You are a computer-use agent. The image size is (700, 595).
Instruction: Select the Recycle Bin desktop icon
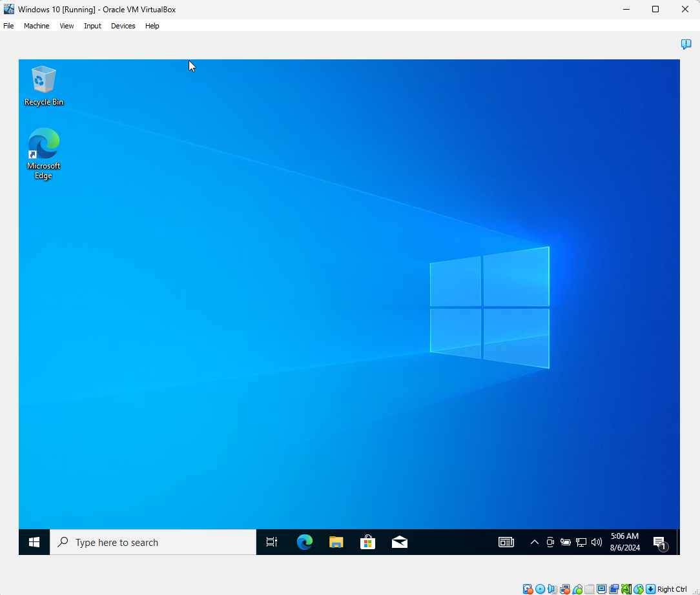pyautogui.click(x=44, y=86)
